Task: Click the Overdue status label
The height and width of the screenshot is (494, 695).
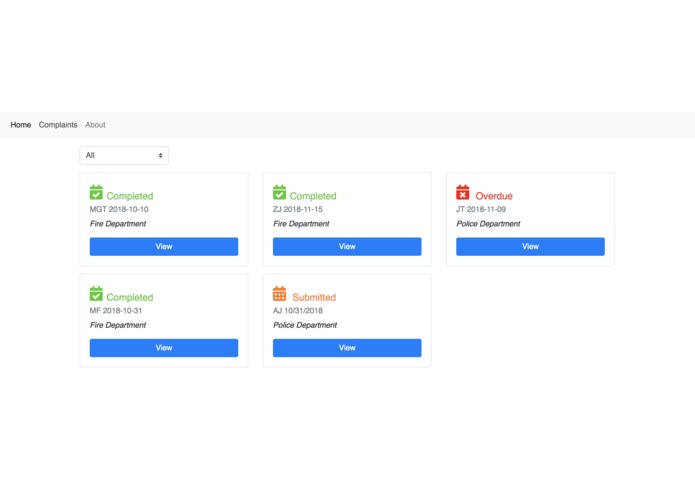Action: click(494, 196)
